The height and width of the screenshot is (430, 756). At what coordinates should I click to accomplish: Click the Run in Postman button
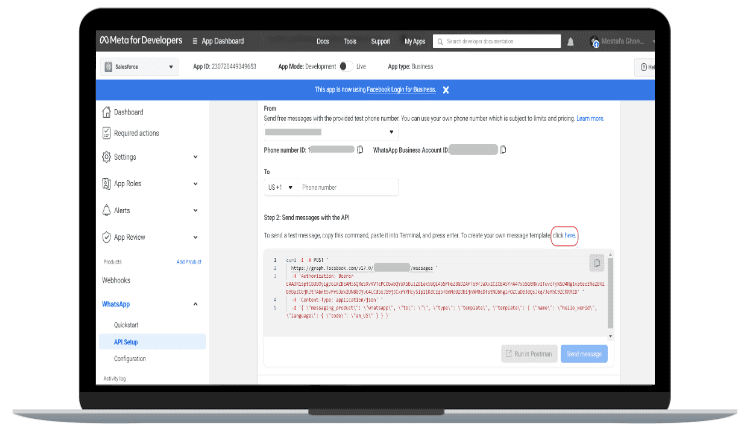pos(529,354)
